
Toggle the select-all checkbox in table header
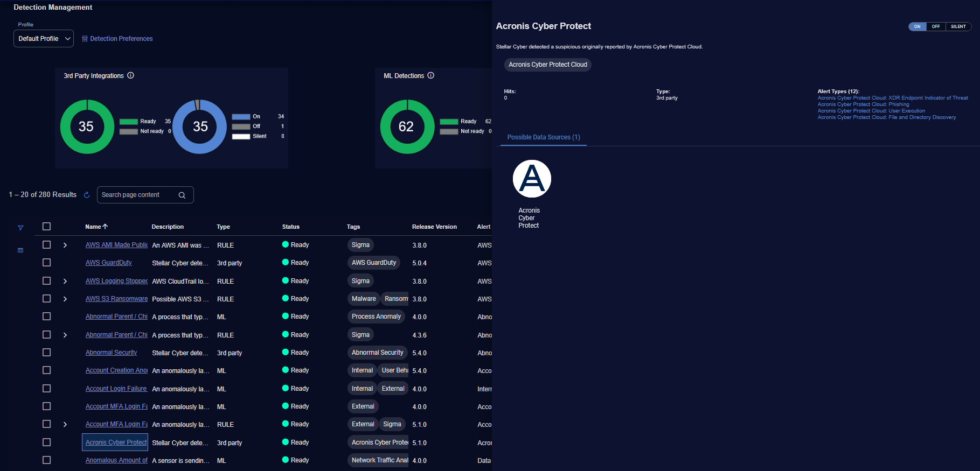[46, 227]
